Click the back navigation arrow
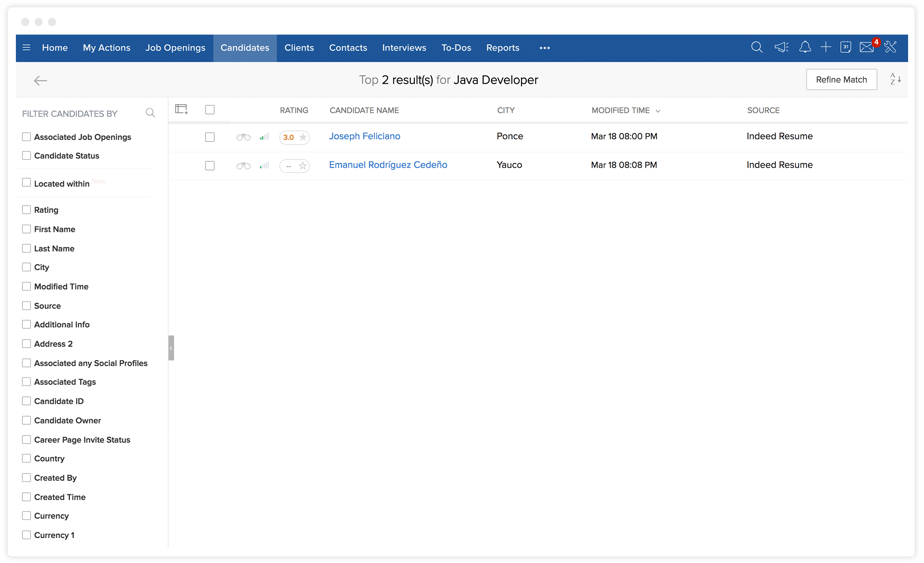The width and height of the screenshot is (924, 563). [40, 81]
